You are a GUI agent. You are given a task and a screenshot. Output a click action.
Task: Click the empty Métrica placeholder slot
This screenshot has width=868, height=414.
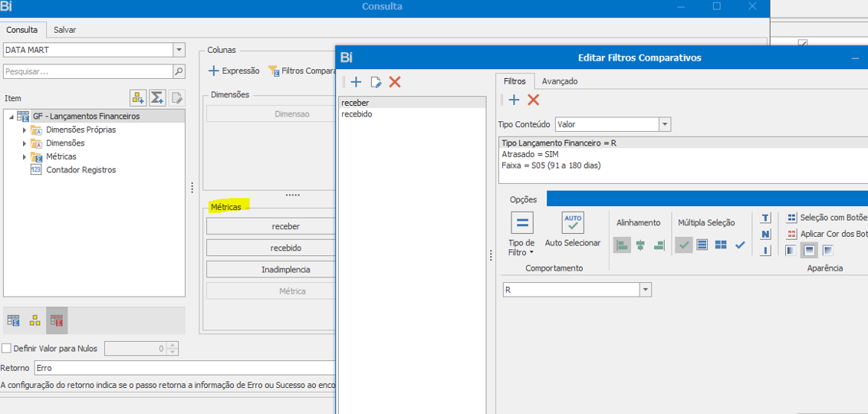(271, 291)
